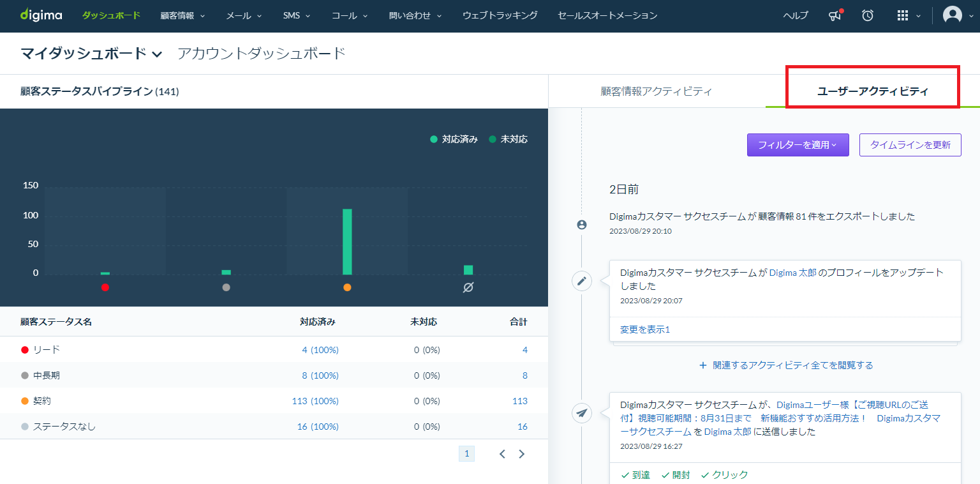Click the 合計 column header
Viewport: 980px width, 484px height.
click(x=519, y=322)
